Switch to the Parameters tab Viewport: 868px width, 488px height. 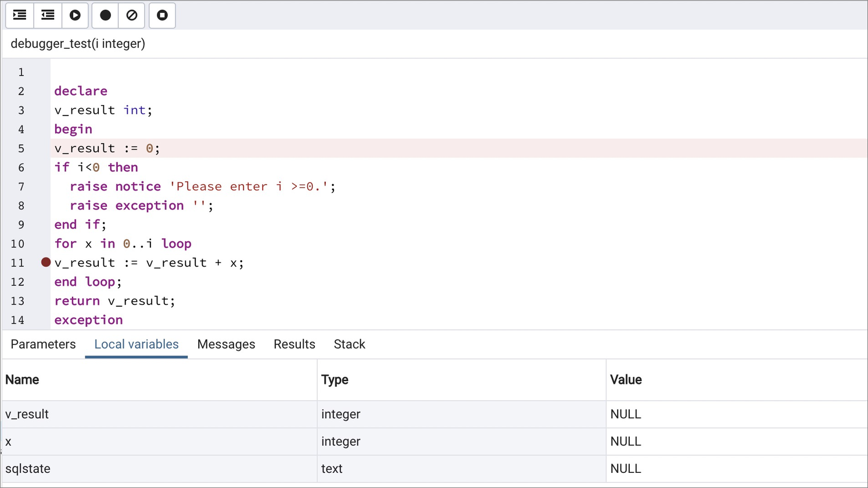point(42,344)
